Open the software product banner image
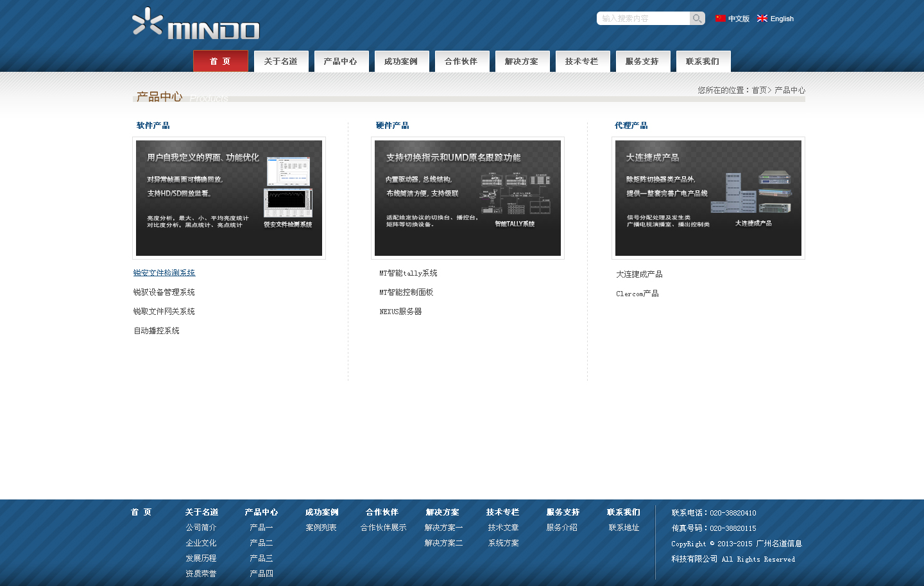This screenshot has width=924, height=586. pyautogui.click(x=229, y=198)
